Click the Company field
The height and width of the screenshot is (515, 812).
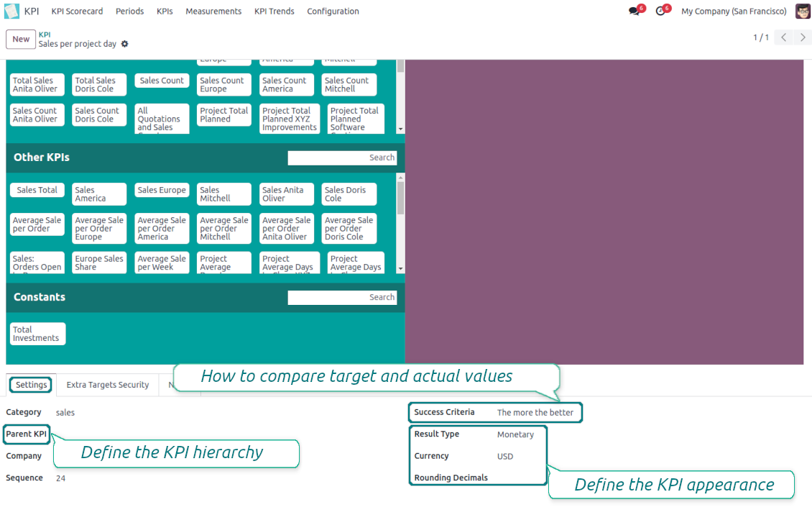[x=23, y=456]
